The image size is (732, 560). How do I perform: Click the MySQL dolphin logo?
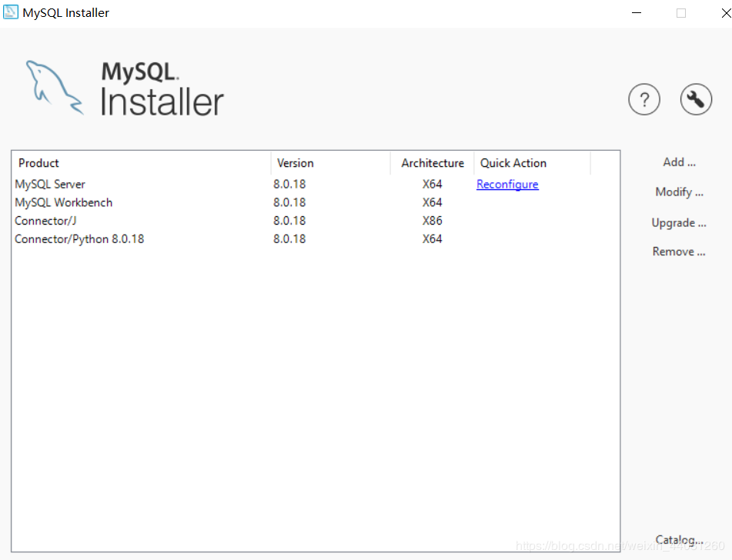click(x=54, y=86)
